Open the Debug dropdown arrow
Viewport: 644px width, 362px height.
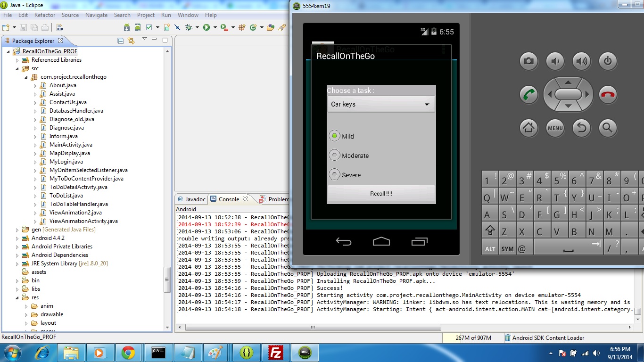(x=197, y=27)
